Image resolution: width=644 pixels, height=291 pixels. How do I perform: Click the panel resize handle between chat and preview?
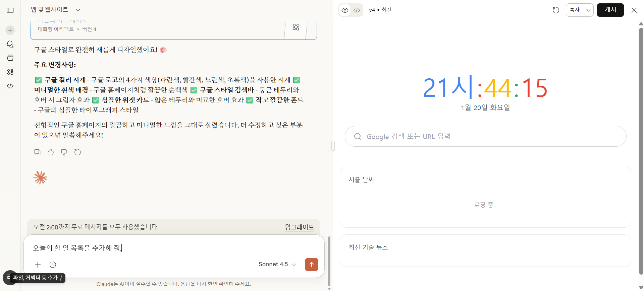(333, 146)
